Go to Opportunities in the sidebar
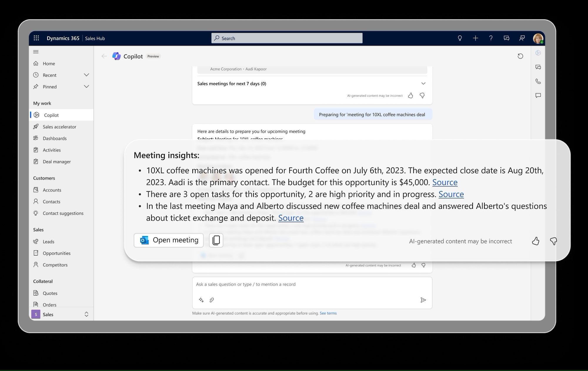This screenshot has width=588, height=371. 56,253
